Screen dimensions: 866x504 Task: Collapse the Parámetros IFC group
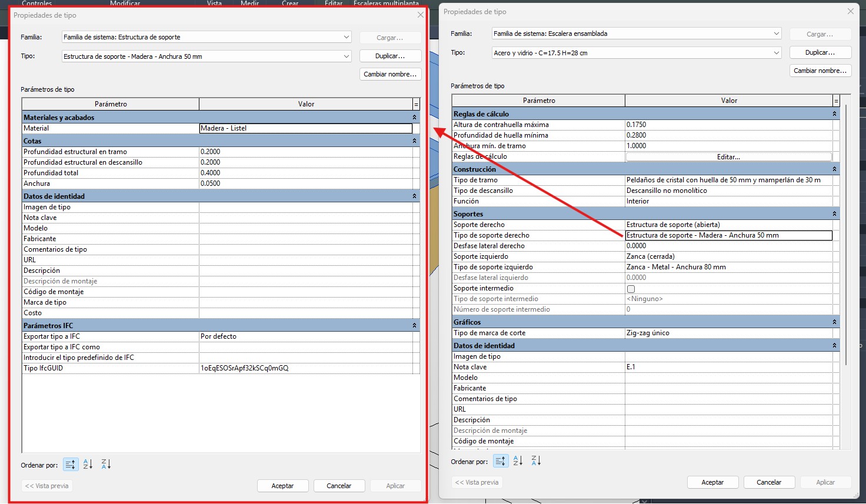(414, 326)
